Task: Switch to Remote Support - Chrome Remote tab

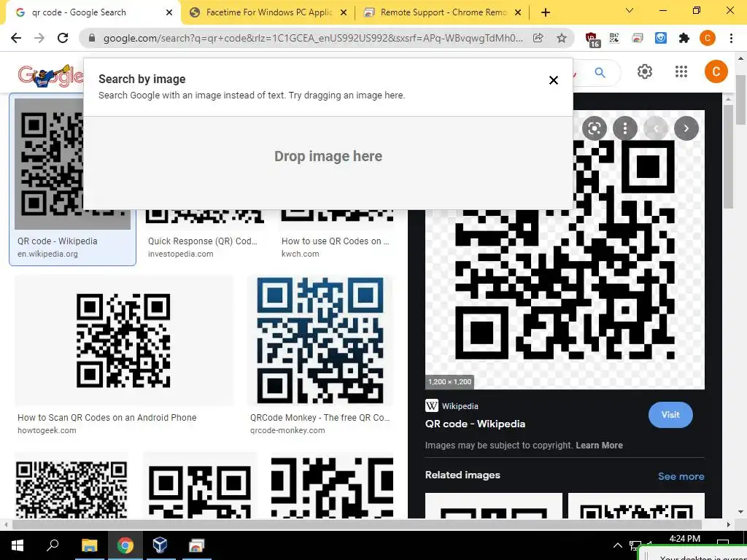Action: tap(443, 12)
